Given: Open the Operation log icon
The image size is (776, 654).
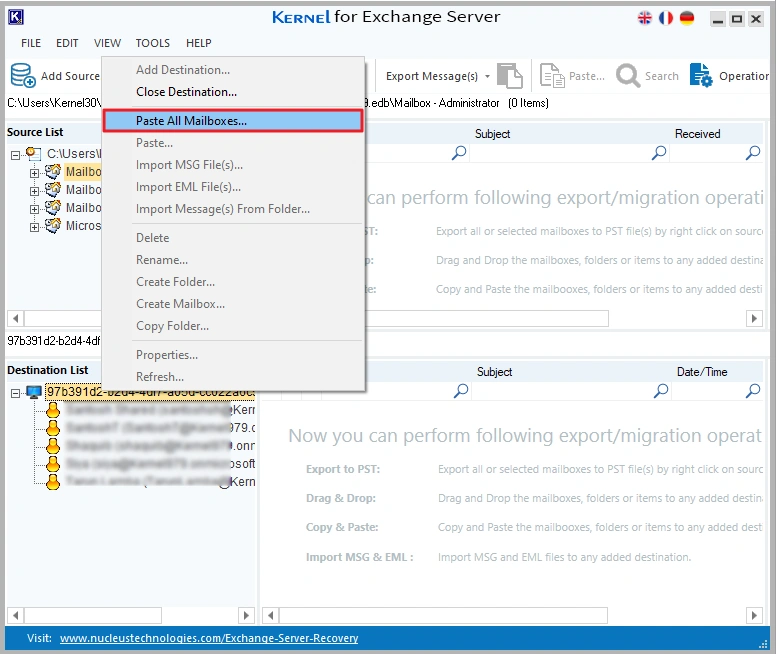Looking at the screenshot, I should point(701,75).
